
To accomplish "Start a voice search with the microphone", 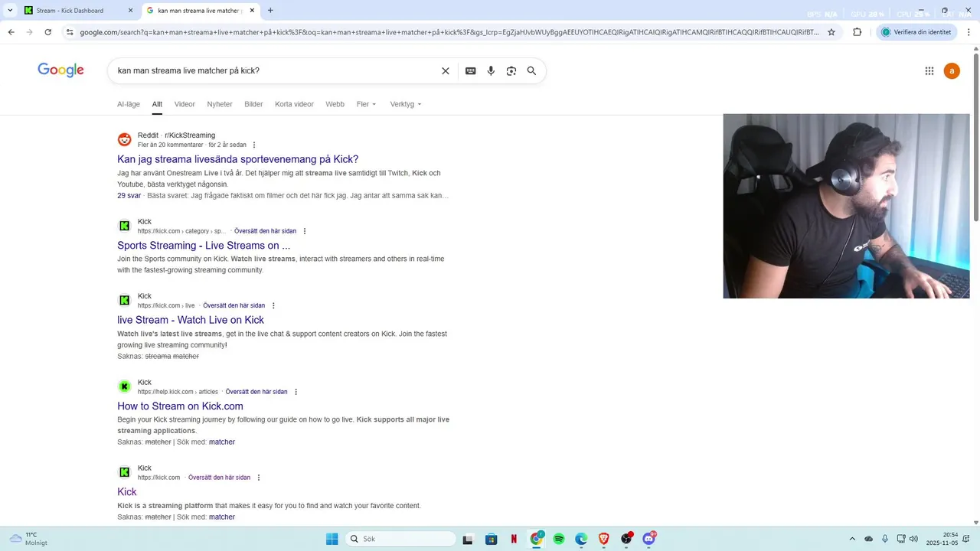I will (x=491, y=70).
